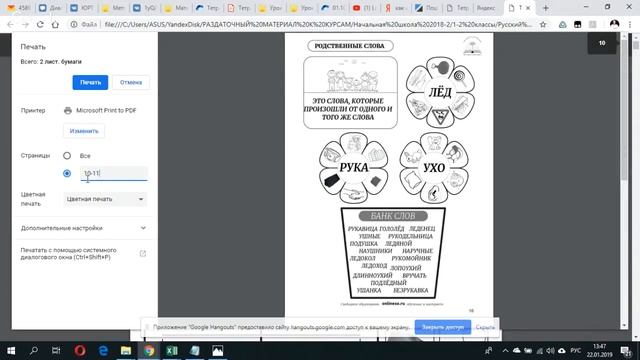Go back with the browser back arrow
Image resolution: width=640 pixels, height=360 pixels.
coord(10,24)
